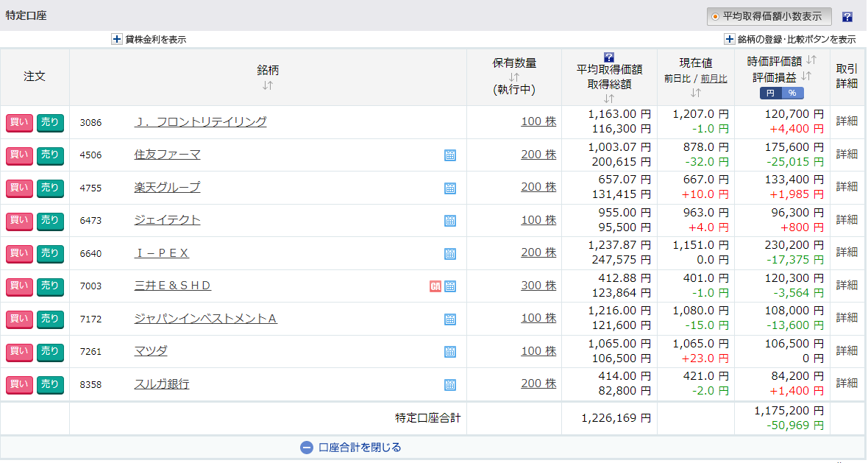Sort by 銘柄 column arrows
Image resolution: width=868 pixels, height=463 pixels.
point(267,85)
